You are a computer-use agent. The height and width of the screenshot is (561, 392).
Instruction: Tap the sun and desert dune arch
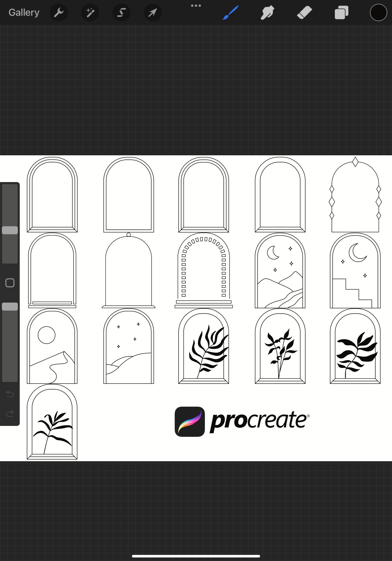(x=52, y=346)
